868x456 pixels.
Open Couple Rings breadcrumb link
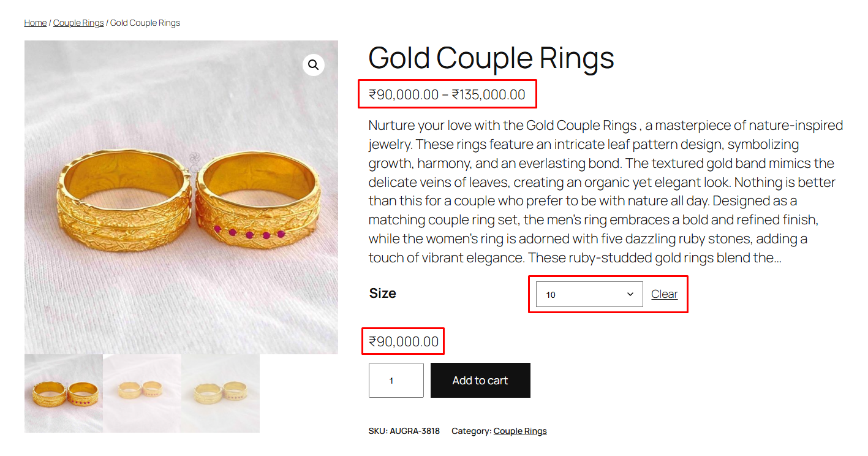click(78, 23)
